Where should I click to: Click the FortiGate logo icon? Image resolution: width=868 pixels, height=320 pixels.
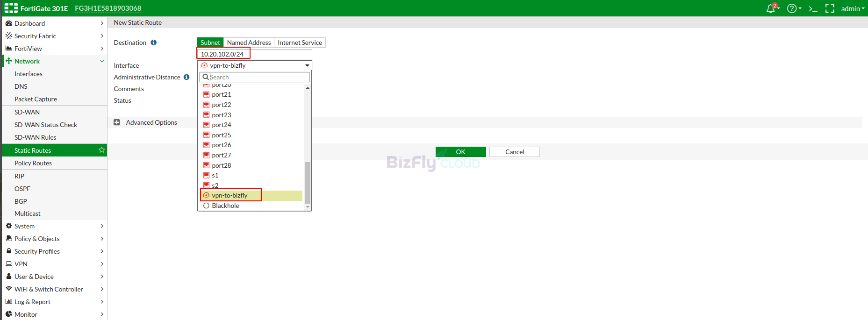(x=11, y=8)
